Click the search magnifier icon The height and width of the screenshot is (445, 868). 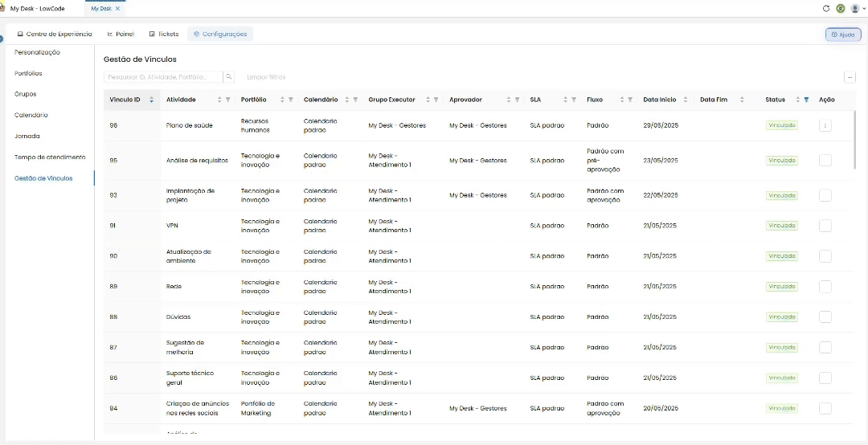[228, 77]
